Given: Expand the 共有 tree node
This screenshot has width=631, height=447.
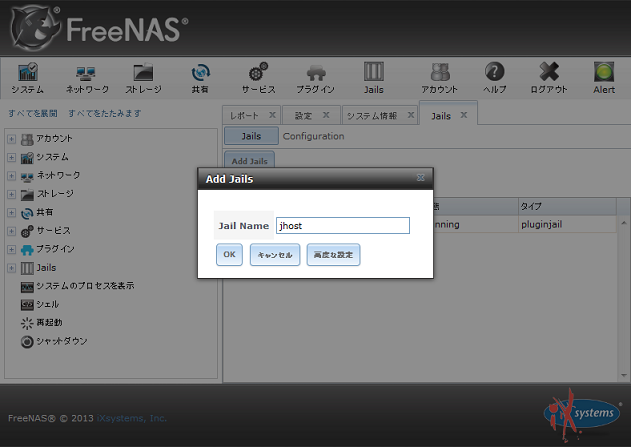Looking at the screenshot, I should 11,213.
